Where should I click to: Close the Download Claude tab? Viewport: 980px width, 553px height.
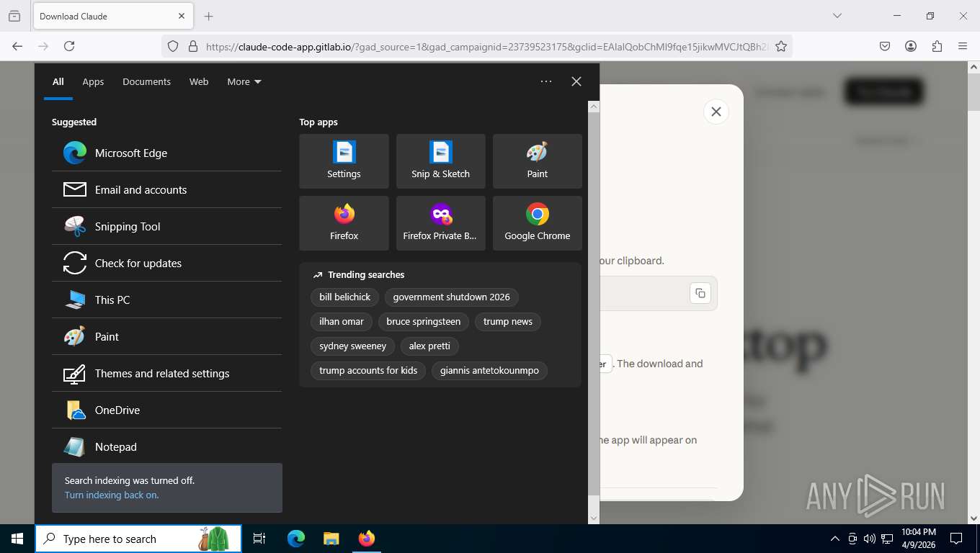pyautogui.click(x=182, y=16)
